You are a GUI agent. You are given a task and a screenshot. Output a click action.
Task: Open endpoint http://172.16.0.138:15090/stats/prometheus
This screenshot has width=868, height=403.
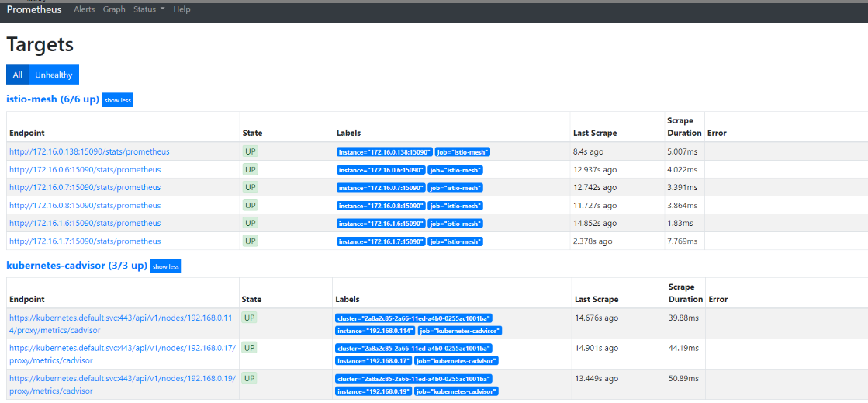(x=90, y=151)
